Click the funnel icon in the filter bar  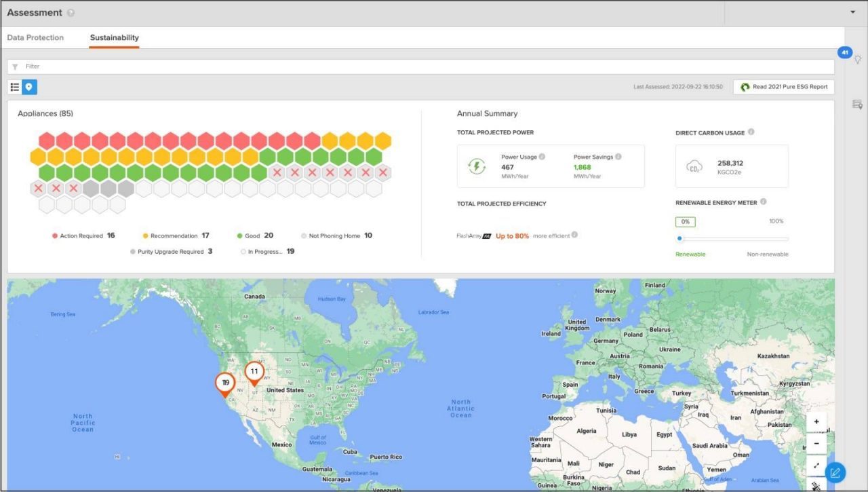tap(15, 66)
